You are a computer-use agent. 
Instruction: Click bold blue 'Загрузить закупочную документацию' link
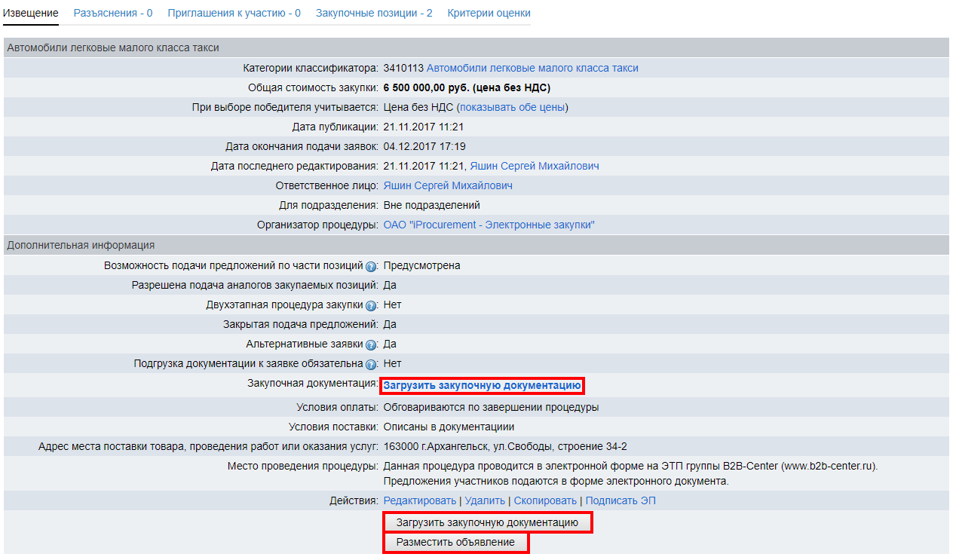click(482, 385)
